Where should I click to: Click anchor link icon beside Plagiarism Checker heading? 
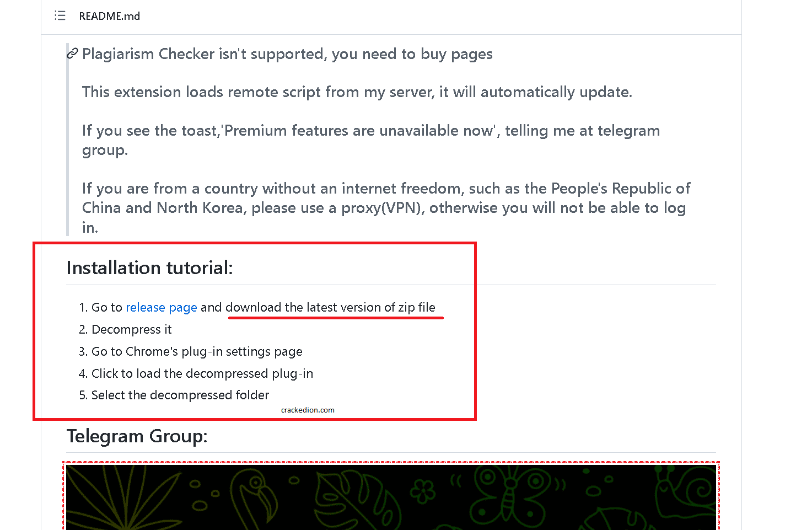[x=72, y=53]
